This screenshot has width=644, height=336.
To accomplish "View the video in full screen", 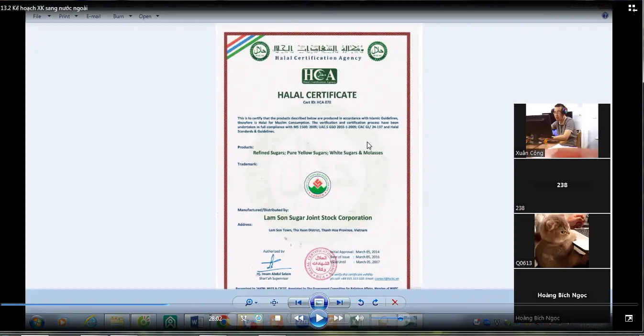I will tap(629, 318).
